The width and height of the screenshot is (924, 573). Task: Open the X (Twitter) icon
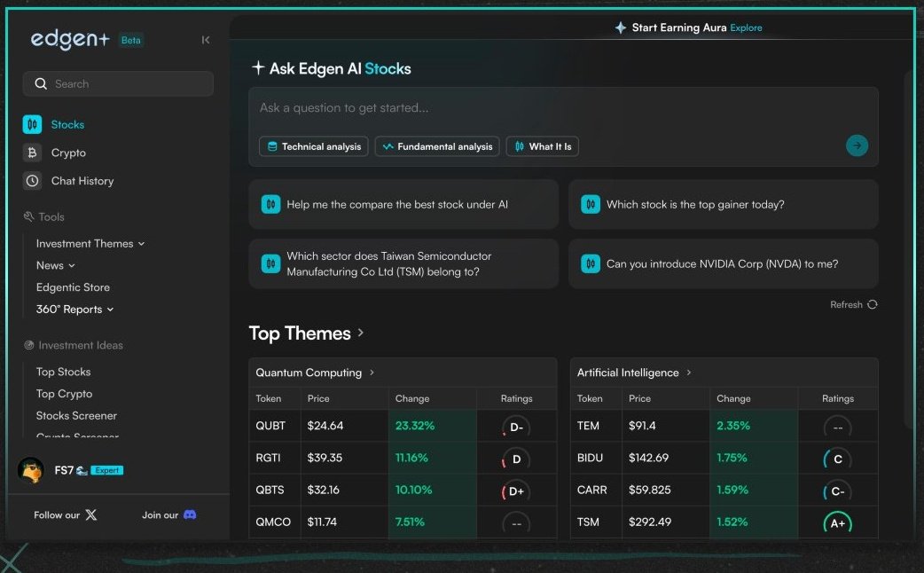point(91,514)
